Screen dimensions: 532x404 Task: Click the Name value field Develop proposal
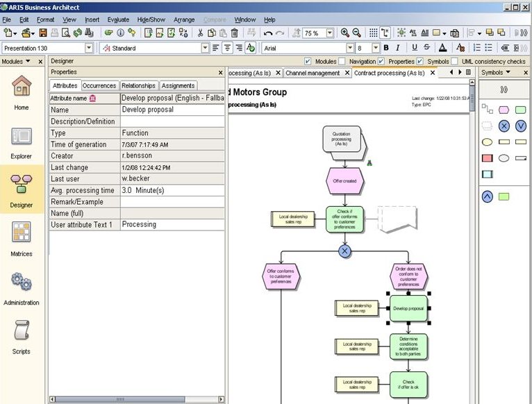pyautogui.click(x=172, y=110)
